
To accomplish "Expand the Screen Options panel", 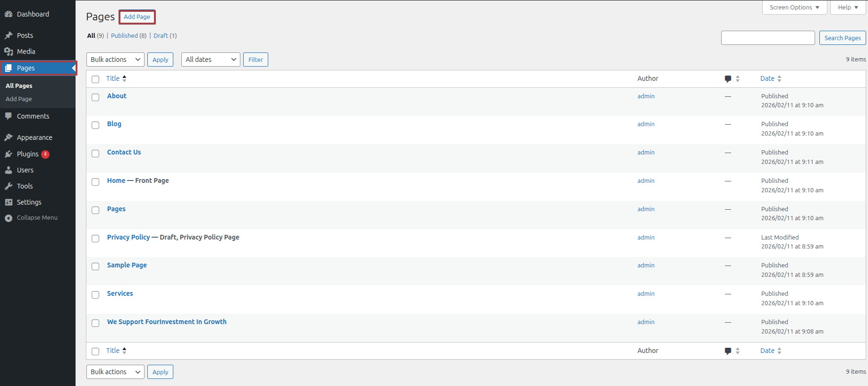I will (x=794, y=8).
